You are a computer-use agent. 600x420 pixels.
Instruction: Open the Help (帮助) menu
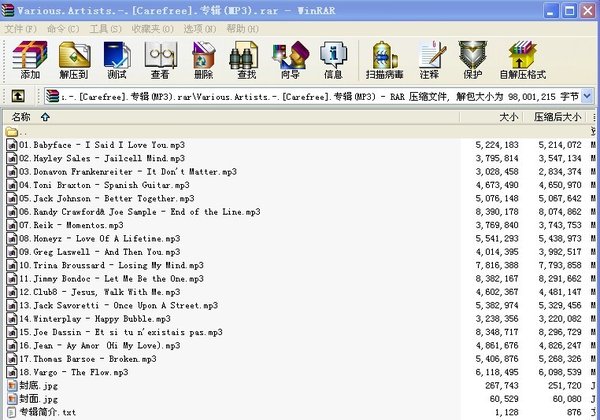243,29
